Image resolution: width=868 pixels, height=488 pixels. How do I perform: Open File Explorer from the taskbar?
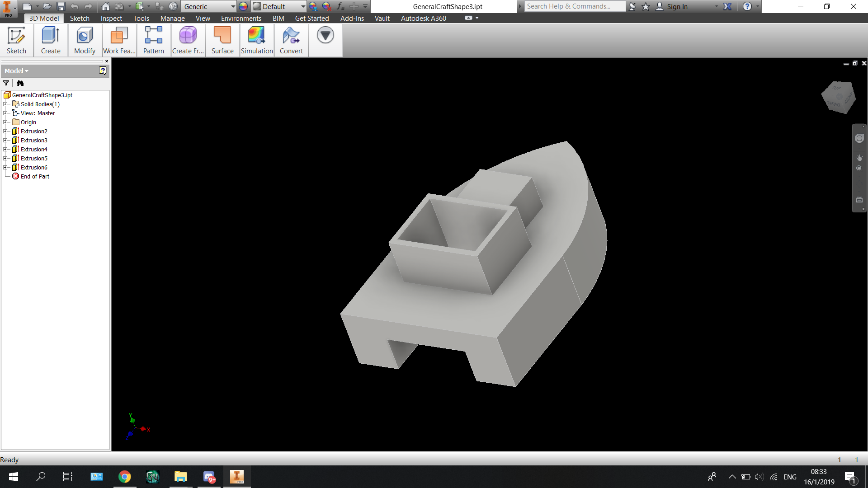click(x=180, y=477)
